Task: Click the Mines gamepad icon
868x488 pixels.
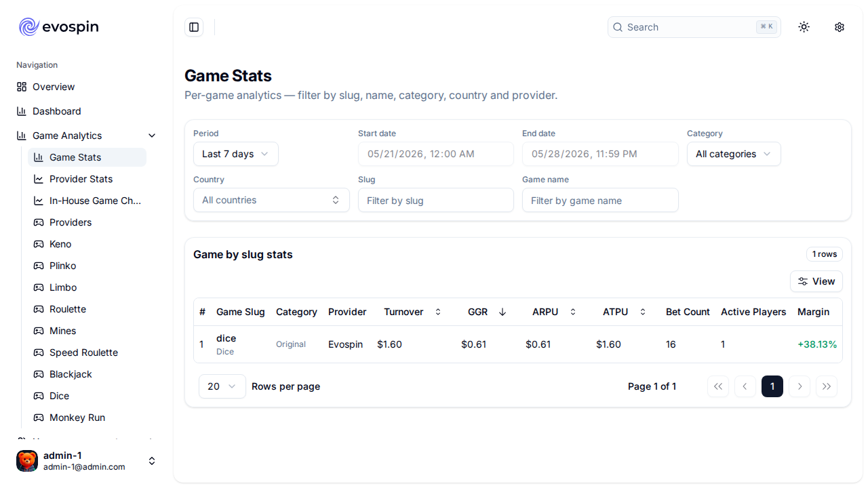Action: [x=39, y=331]
